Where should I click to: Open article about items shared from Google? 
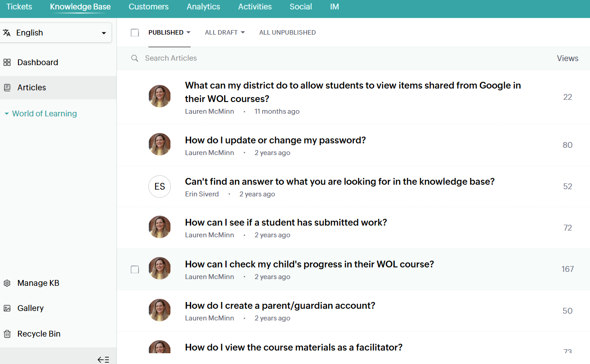pos(353,92)
